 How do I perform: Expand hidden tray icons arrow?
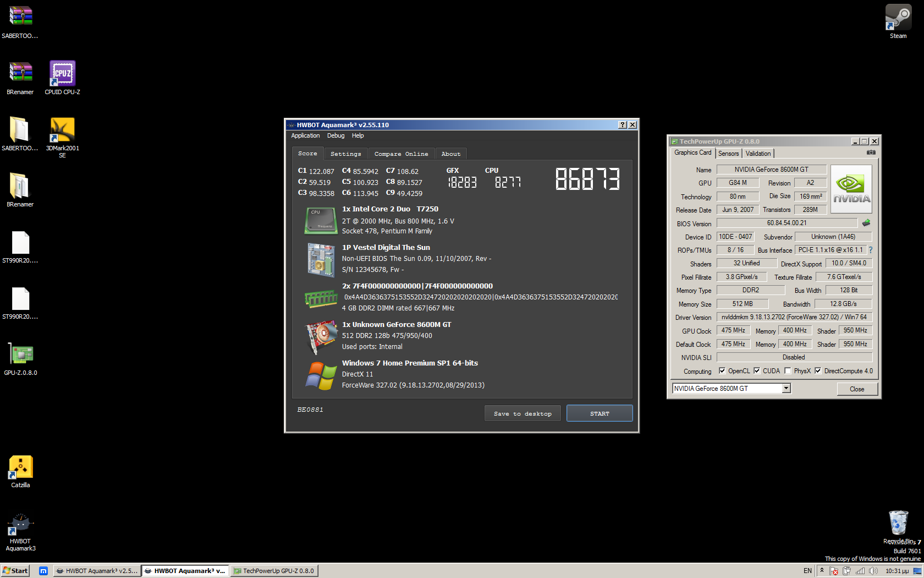(x=822, y=570)
